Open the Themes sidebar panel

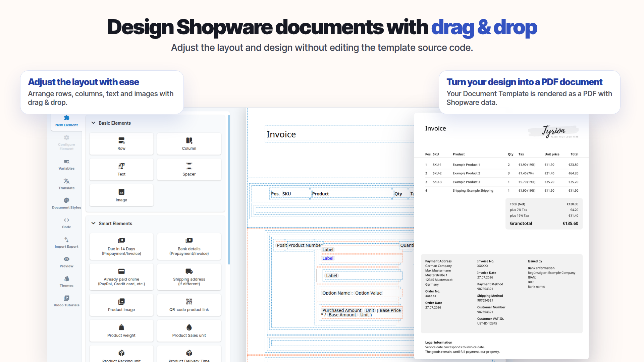tap(66, 282)
